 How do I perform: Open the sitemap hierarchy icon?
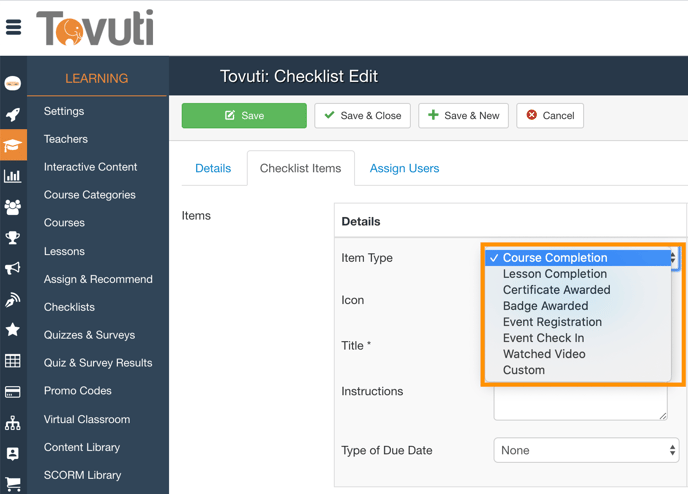13,422
